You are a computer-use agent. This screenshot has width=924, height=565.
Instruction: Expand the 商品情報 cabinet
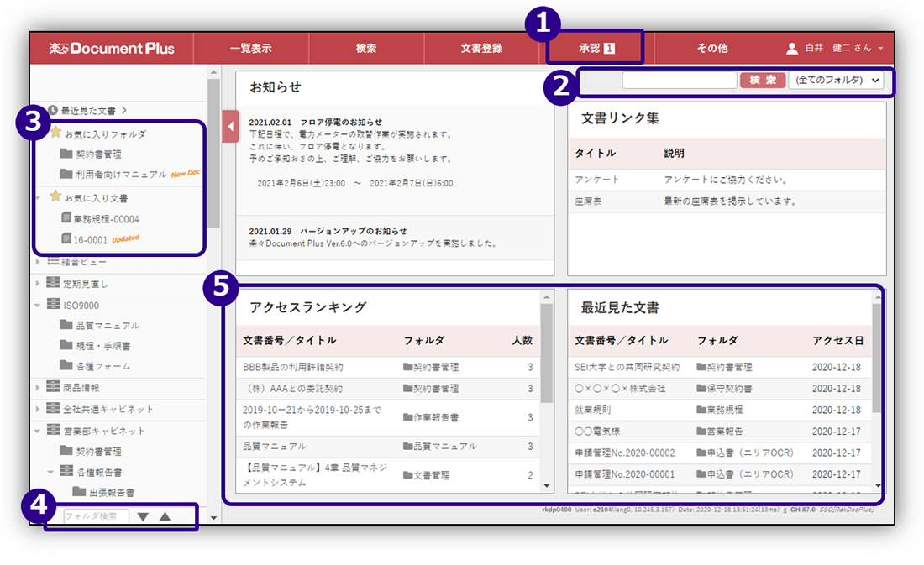[x=38, y=388]
